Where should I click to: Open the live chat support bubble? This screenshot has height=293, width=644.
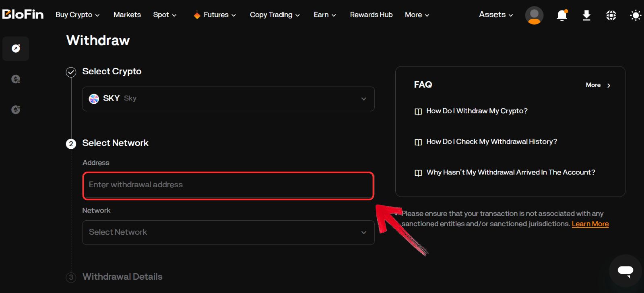pyautogui.click(x=625, y=270)
